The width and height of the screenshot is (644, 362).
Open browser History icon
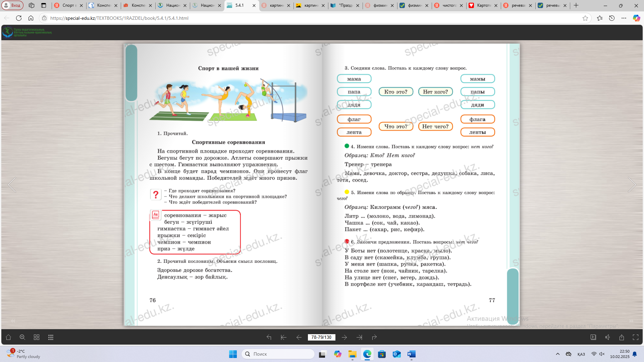(612, 18)
